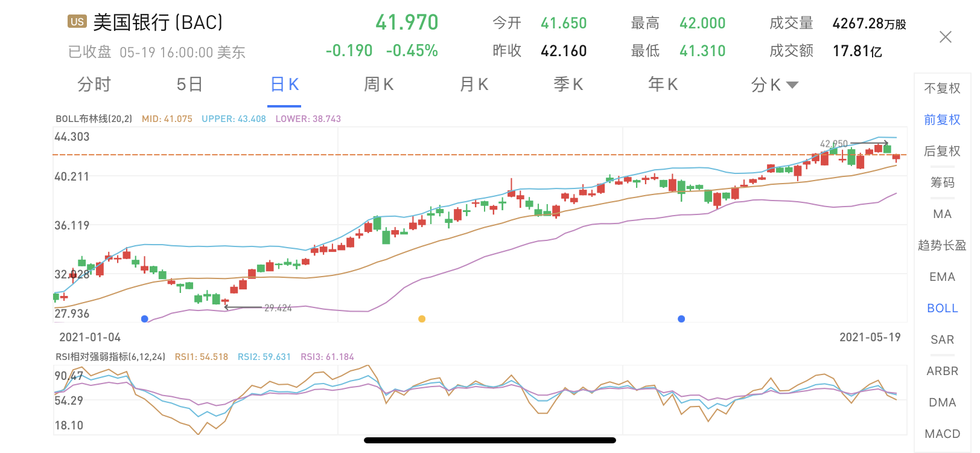Switch to the 年K yearly tab
The image size is (980, 453).
pyautogui.click(x=663, y=85)
